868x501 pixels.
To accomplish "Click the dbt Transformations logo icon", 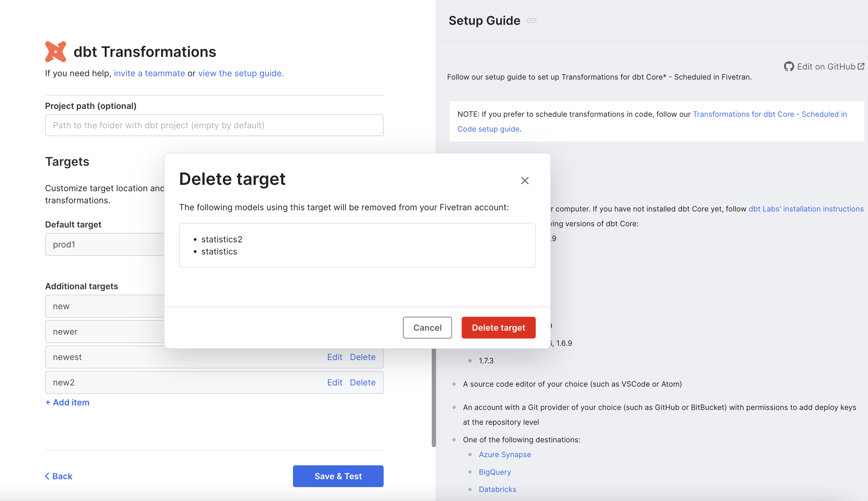I will click(x=55, y=52).
